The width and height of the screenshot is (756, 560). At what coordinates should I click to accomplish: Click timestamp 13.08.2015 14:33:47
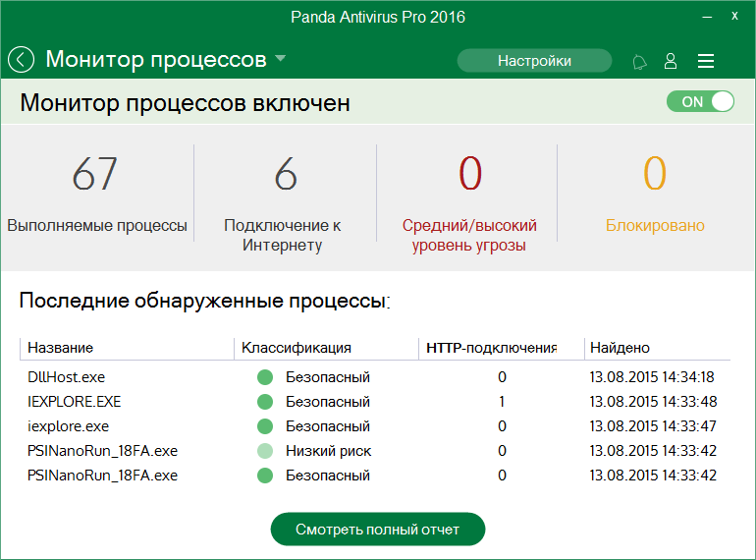652,426
